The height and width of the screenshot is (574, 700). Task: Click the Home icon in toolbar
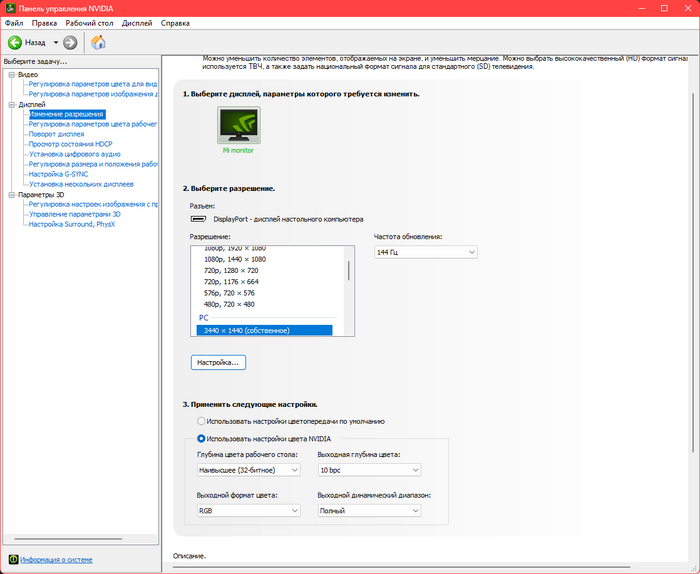click(98, 43)
